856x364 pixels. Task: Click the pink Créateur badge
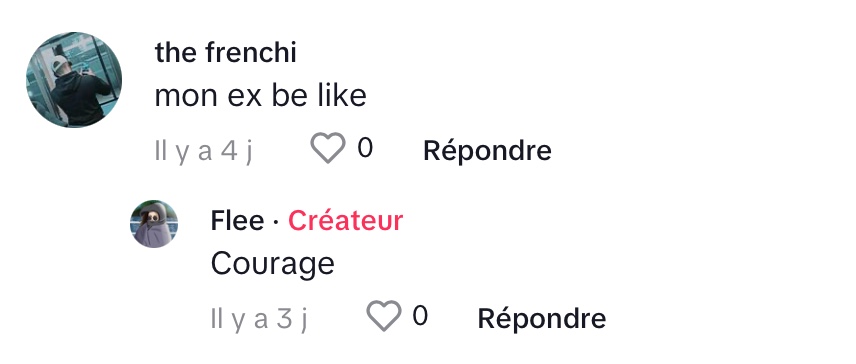[346, 221]
